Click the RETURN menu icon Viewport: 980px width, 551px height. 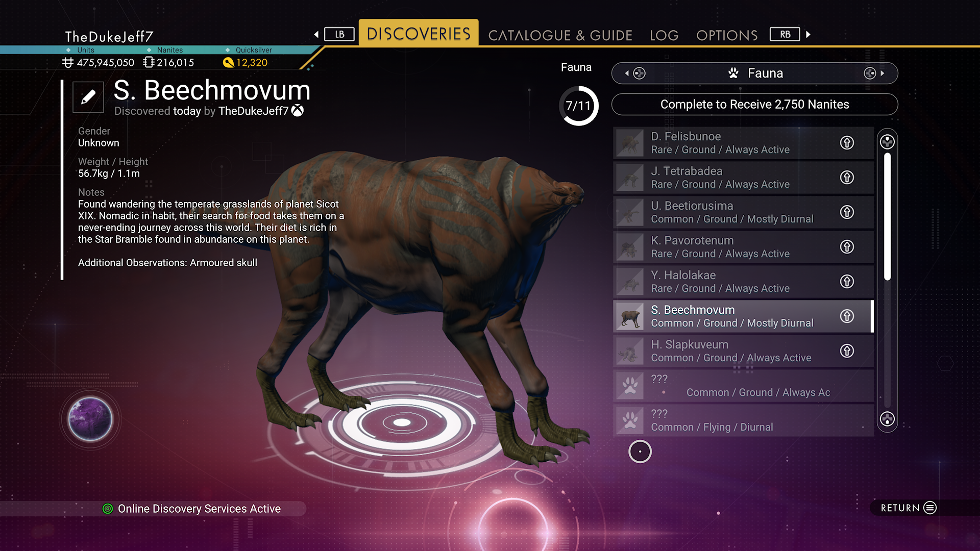click(x=930, y=508)
